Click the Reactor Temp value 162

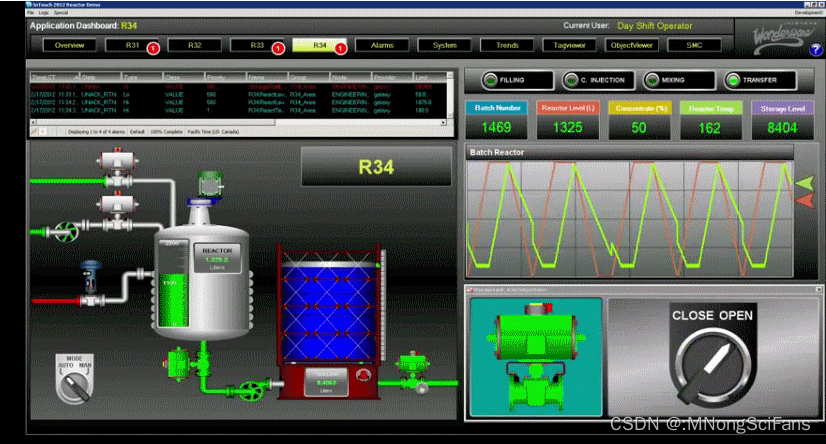pos(710,127)
